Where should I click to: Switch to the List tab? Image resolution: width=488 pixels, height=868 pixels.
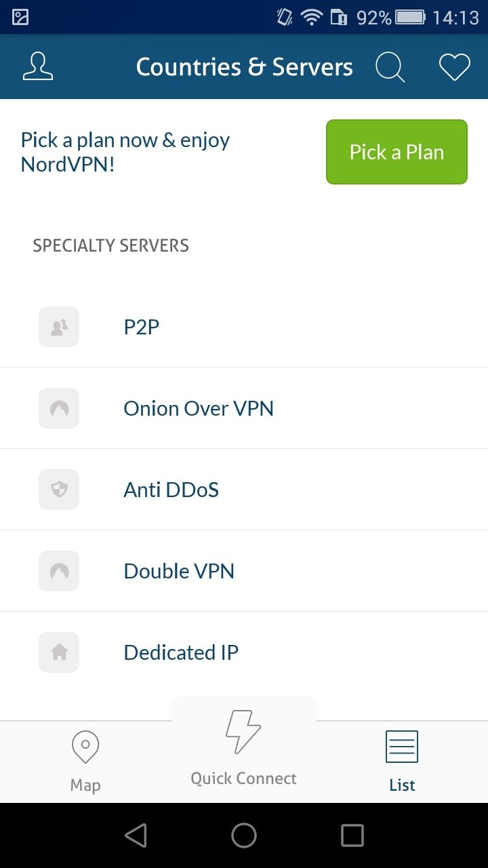pos(402,761)
